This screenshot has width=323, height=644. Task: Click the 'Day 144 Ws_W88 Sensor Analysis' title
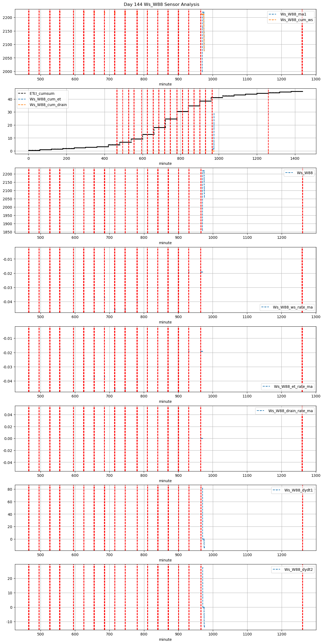(x=161, y=5)
